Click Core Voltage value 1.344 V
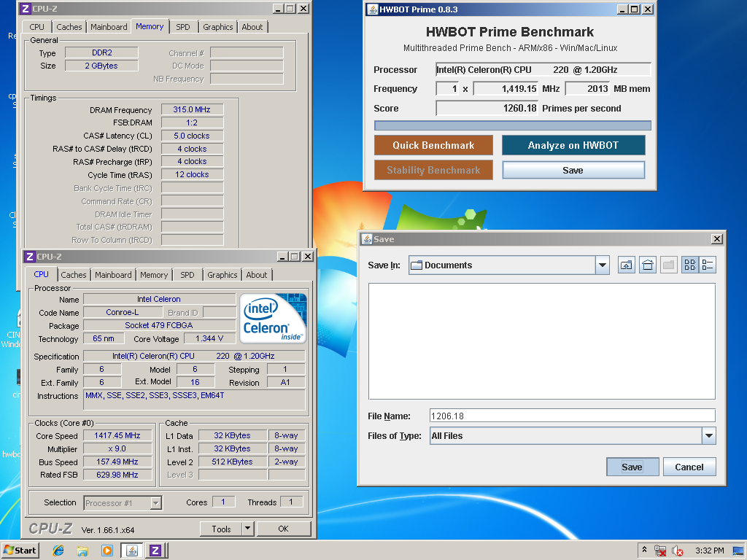747x560 pixels. 209,338
